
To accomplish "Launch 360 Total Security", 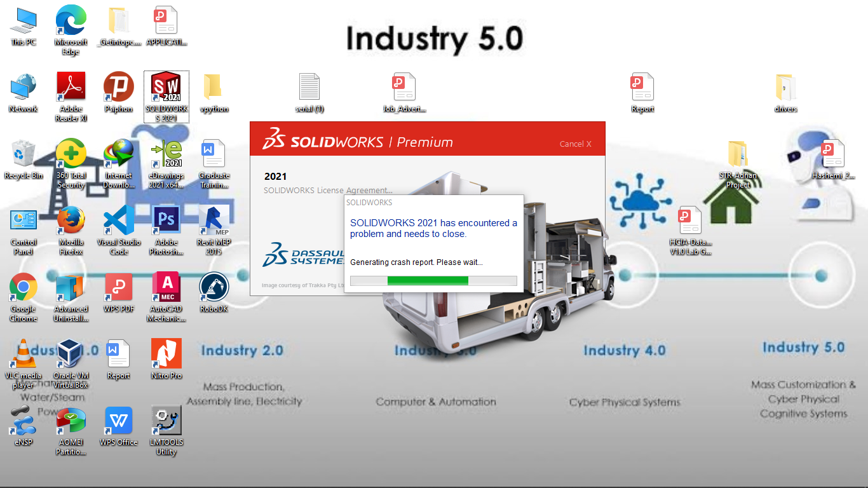I will [x=71, y=163].
